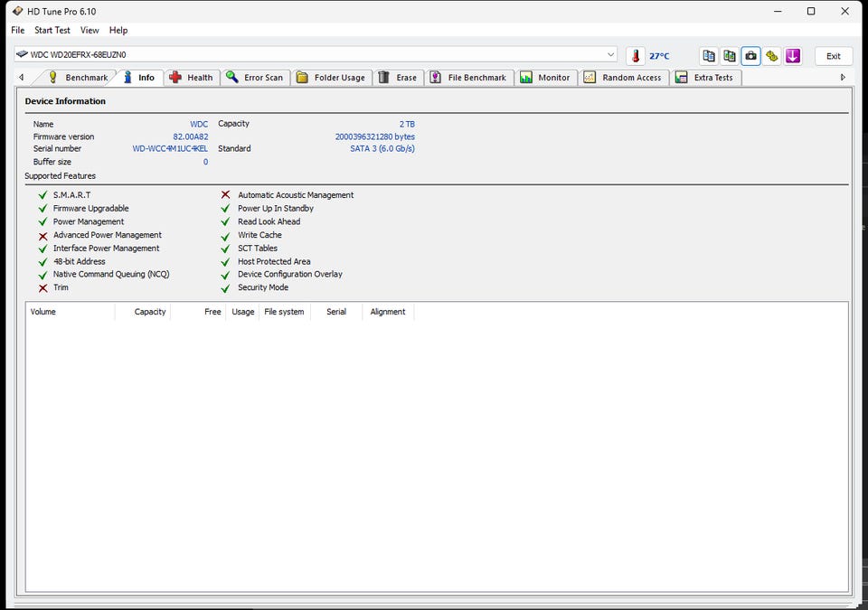Click the SATA 3 (6.0 Gb/s) value
Screen dimensions: 868x610
click(382, 148)
